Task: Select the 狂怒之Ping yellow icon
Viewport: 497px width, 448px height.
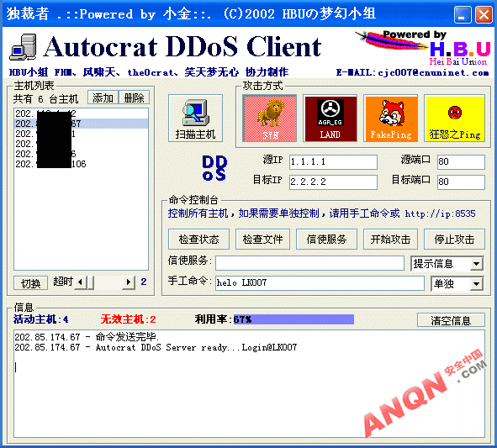Action: tap(454, 119)
